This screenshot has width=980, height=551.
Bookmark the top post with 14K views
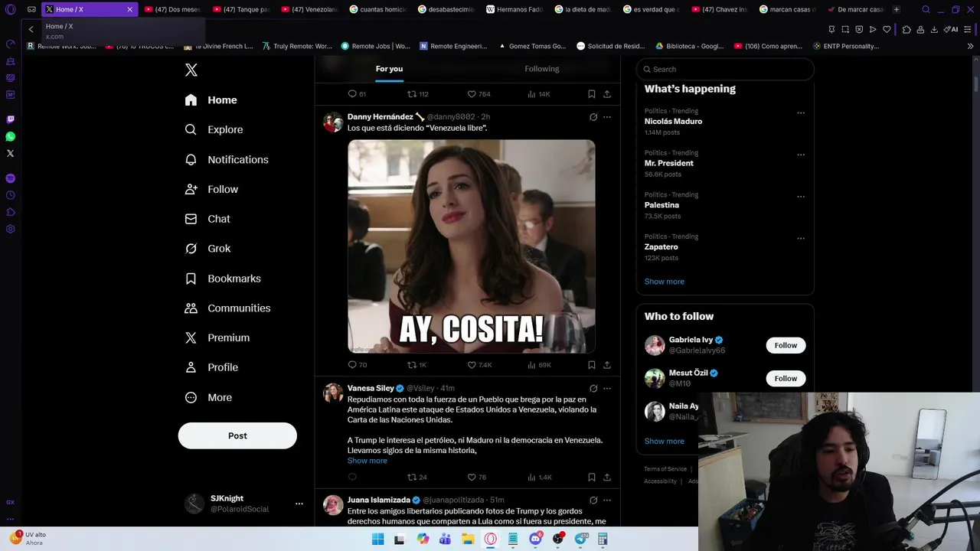592,94
